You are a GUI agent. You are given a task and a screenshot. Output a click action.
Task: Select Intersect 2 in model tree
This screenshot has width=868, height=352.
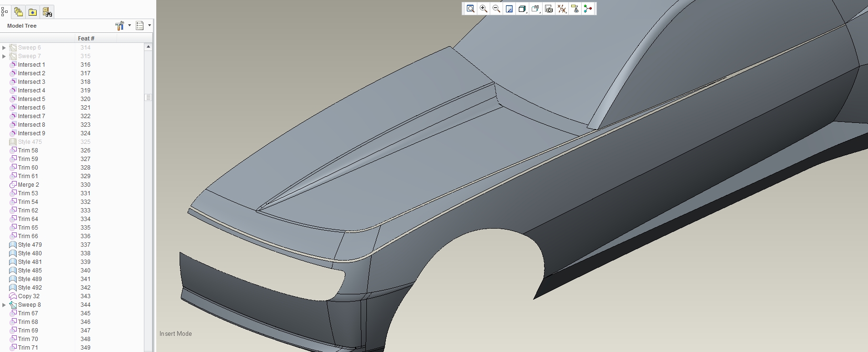click(x=31, y=73)
